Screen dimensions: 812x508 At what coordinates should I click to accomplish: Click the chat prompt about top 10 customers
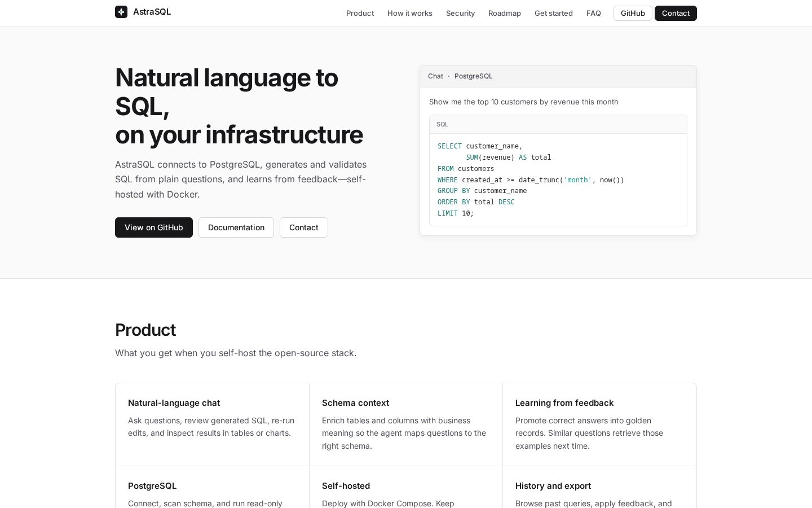pyautogui.click(x=524, y=102)
